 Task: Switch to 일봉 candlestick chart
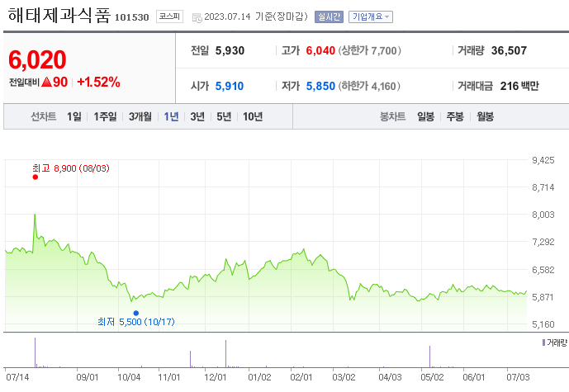[425, 116]
